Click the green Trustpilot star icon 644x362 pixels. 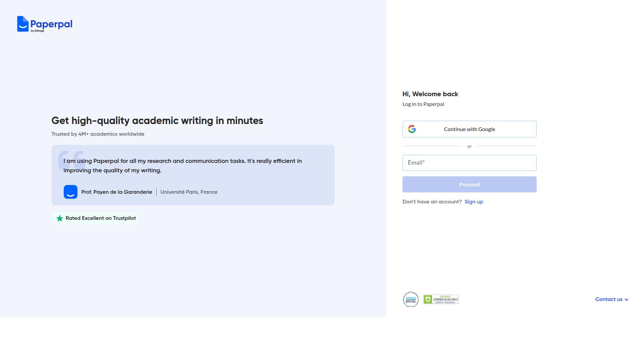pyautogui.click(x=60, y=219)
